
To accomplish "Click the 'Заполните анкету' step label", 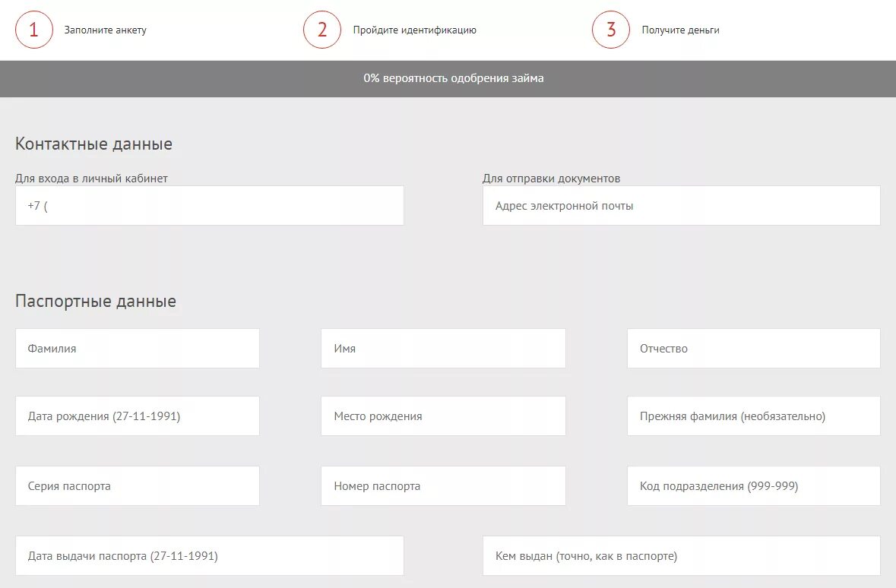I will pos(105,30).
